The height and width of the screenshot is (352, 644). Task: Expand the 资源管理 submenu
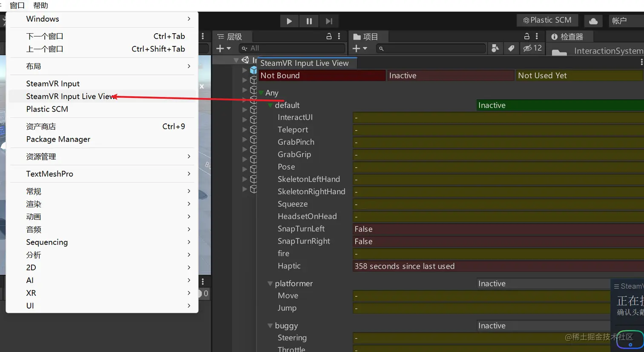(x=102, y=157)
